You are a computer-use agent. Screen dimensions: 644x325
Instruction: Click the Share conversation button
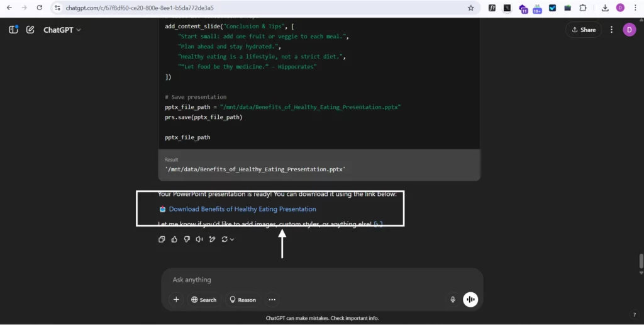click(584, 30)
